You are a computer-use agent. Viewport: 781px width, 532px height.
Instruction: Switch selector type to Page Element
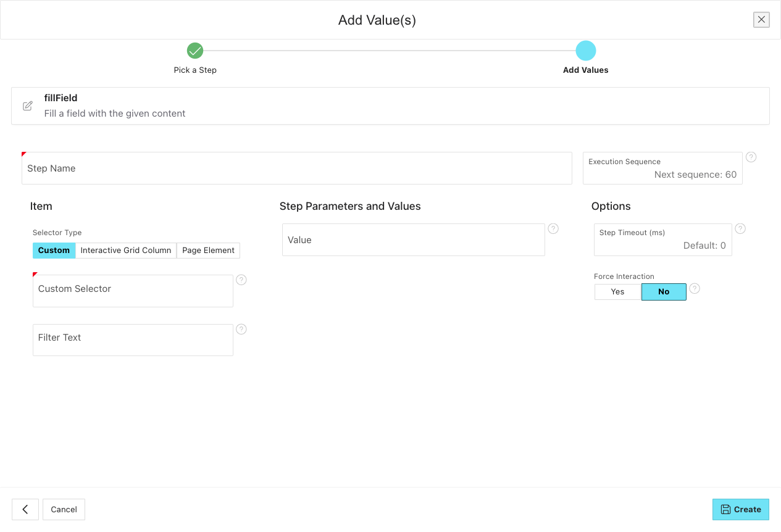[x=208, y=251]
